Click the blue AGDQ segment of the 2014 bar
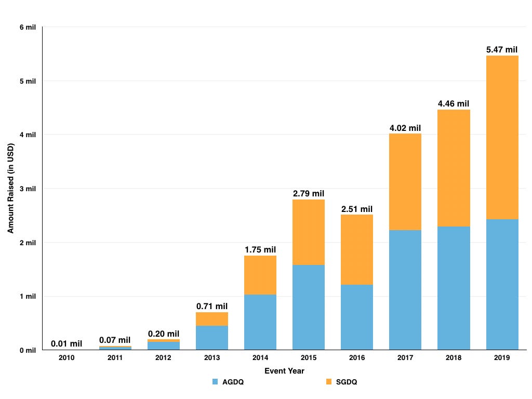Image resolution: width=532 pixels, height=399 pixels. pyautogui.click(x=260, y=322)
